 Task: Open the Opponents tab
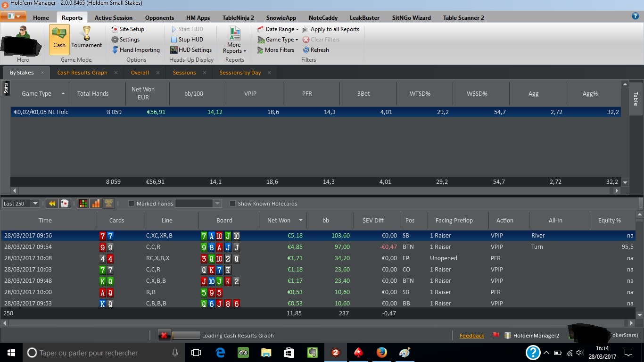[x=159, y=18]
